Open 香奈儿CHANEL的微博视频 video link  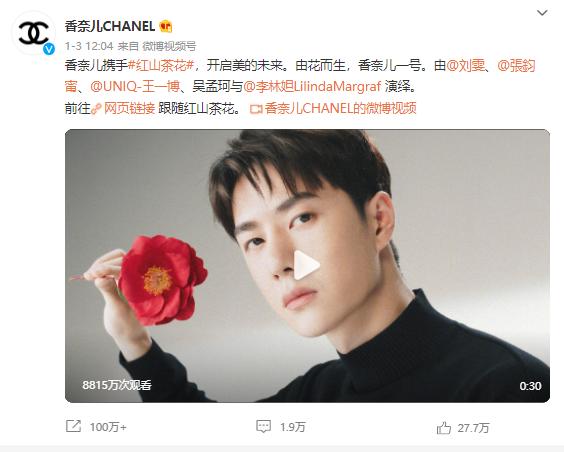pyautogui.click(x=333, y=108)
